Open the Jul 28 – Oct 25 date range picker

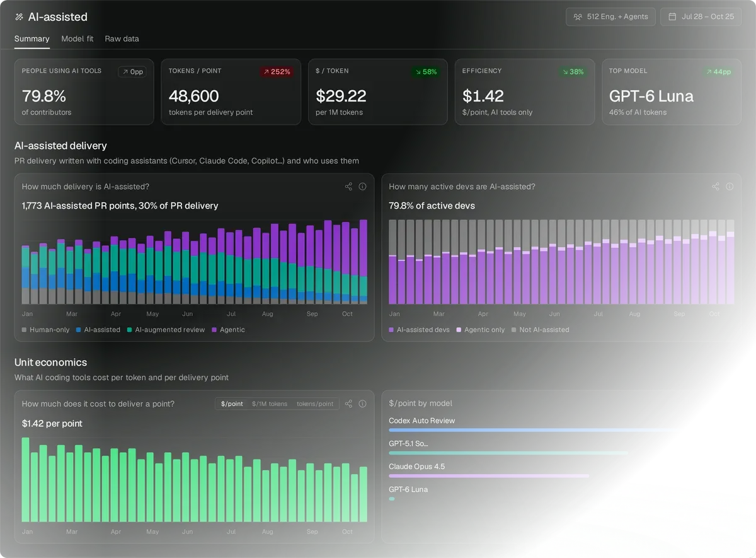[x=701, y=16]
